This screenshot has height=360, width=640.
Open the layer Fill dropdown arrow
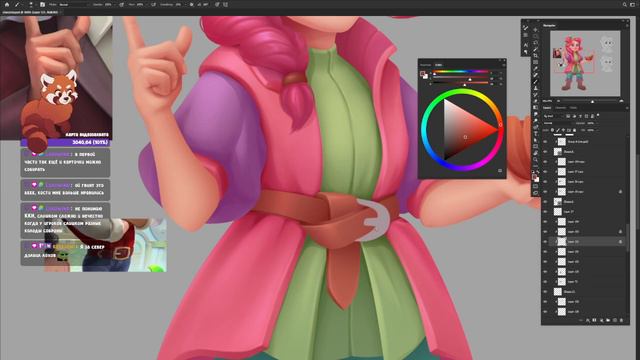coord(597,130)
